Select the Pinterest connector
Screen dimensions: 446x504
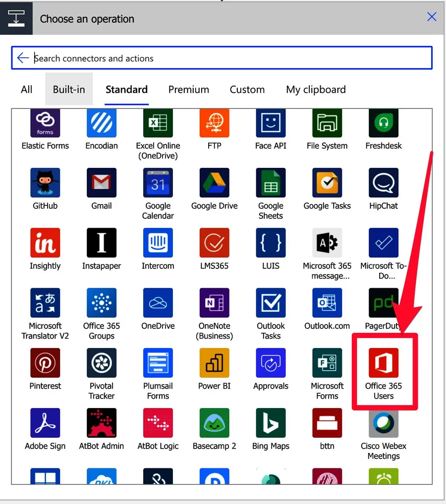tap(45, 363)
